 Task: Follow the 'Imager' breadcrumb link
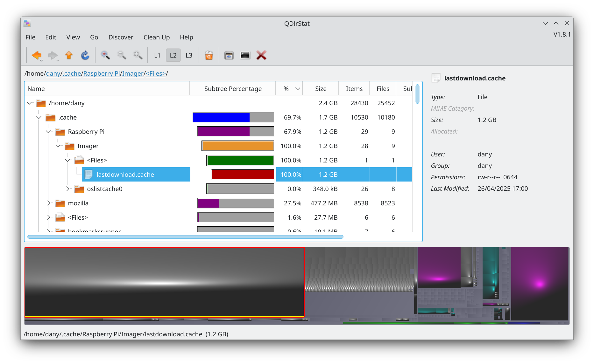(x=133, y=73)
